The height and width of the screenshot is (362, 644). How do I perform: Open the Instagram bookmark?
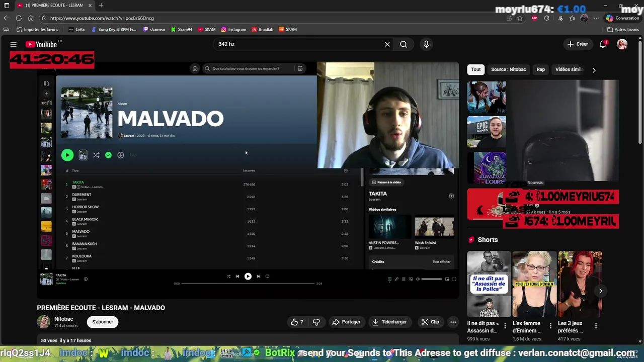click(x=233, y=29)
